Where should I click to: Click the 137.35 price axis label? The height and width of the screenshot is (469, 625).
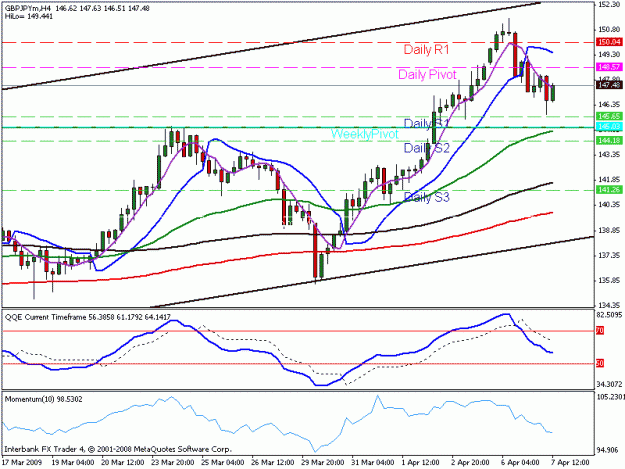(609, 255)
